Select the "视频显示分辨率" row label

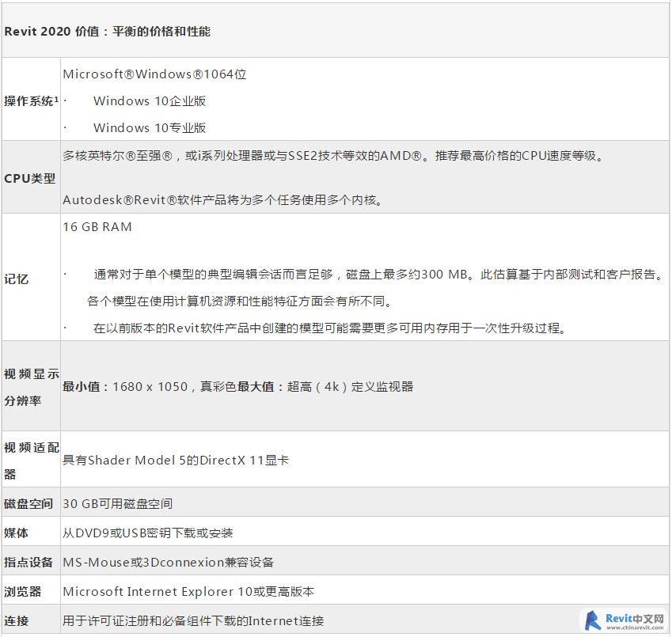click(x=32, y=387)
